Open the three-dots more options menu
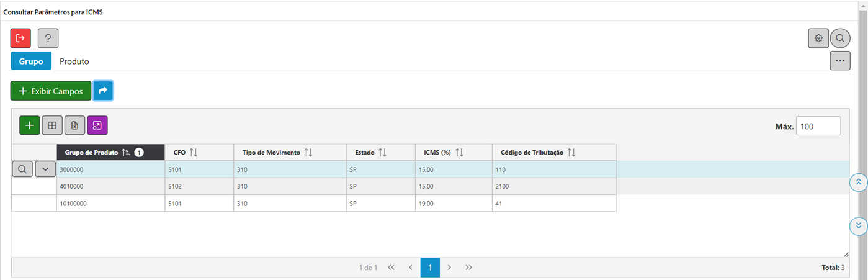868x280 pixels. 840,61
